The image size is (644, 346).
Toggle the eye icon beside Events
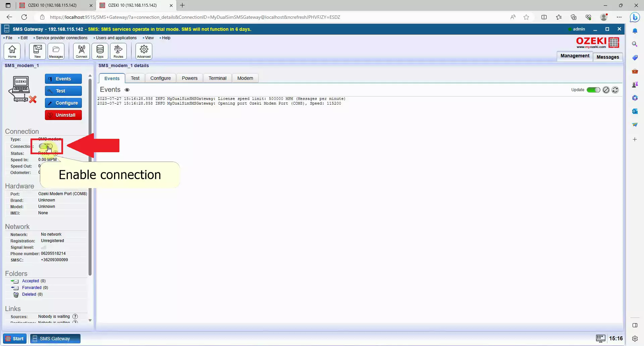(x=127, y=90)
